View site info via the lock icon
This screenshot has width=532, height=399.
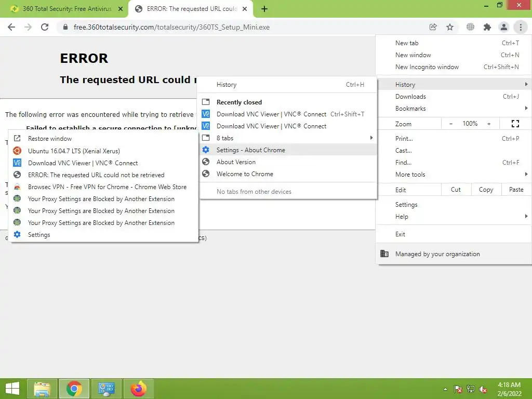click(65, 27)
